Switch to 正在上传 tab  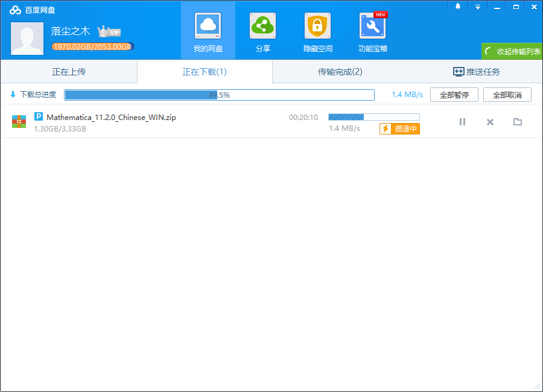click(69, 72)
